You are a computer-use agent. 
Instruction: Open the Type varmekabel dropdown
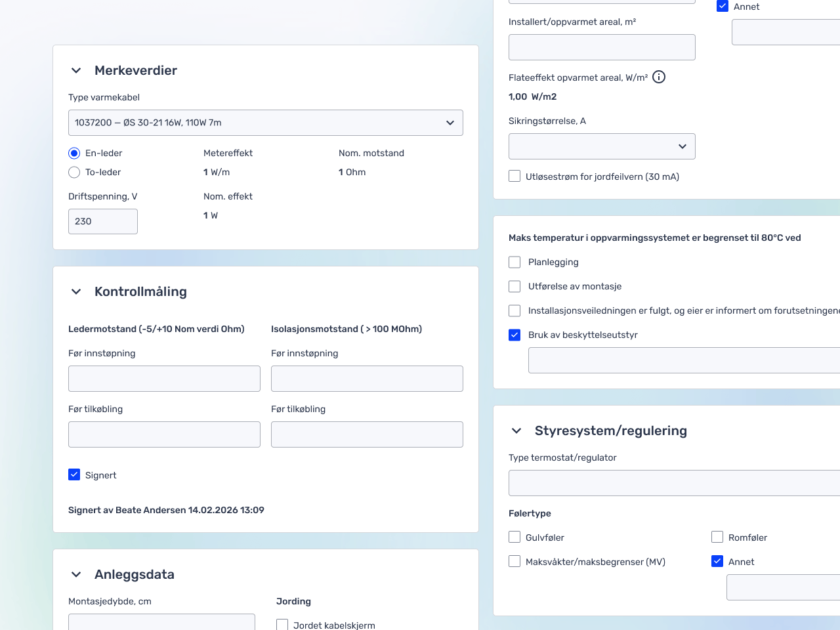265,123
